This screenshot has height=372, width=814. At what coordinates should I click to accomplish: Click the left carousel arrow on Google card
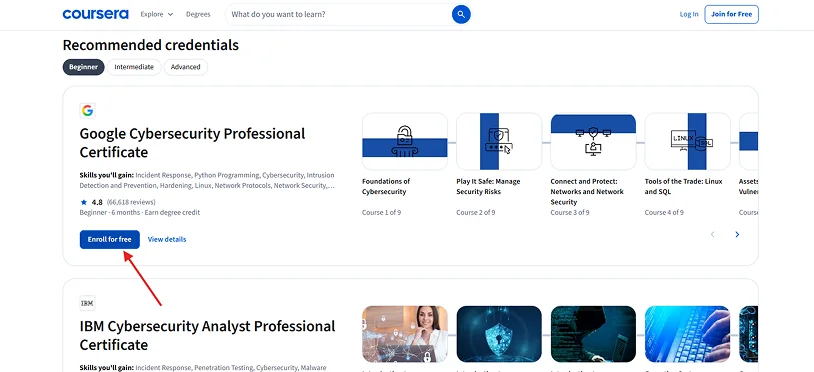click(x=712, y=235)
